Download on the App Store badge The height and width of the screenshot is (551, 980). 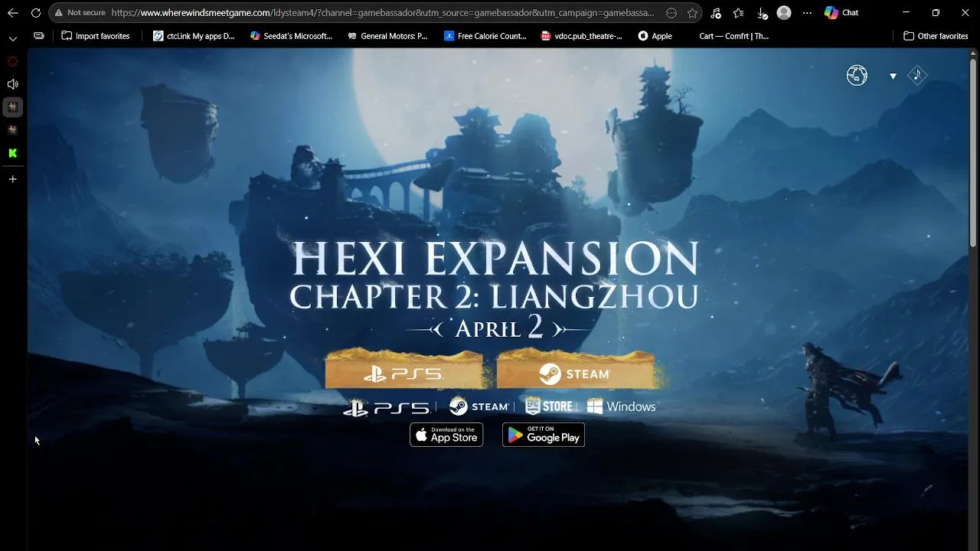tap(446, 435)
